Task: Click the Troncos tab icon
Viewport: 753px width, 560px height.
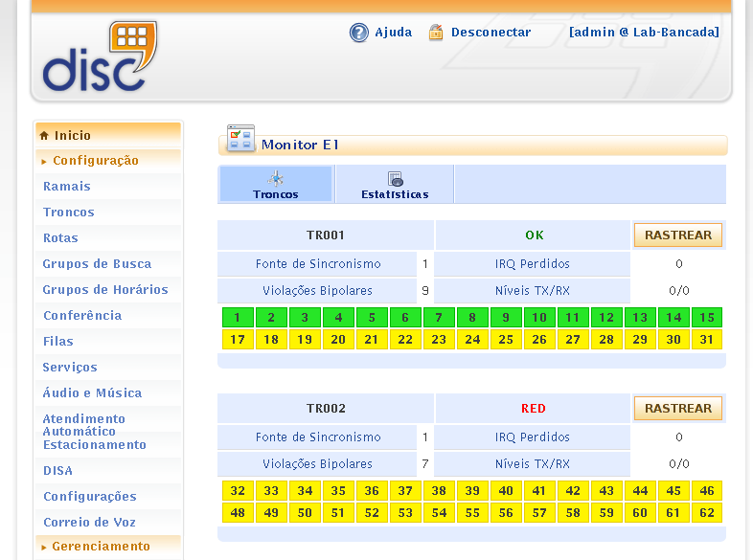Action: [276, 178]
